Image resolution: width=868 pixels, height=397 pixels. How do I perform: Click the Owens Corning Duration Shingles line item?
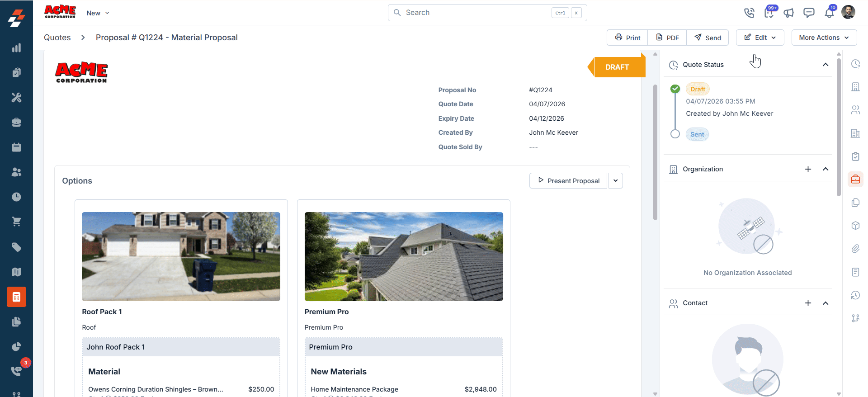click(x=156, y=389)
